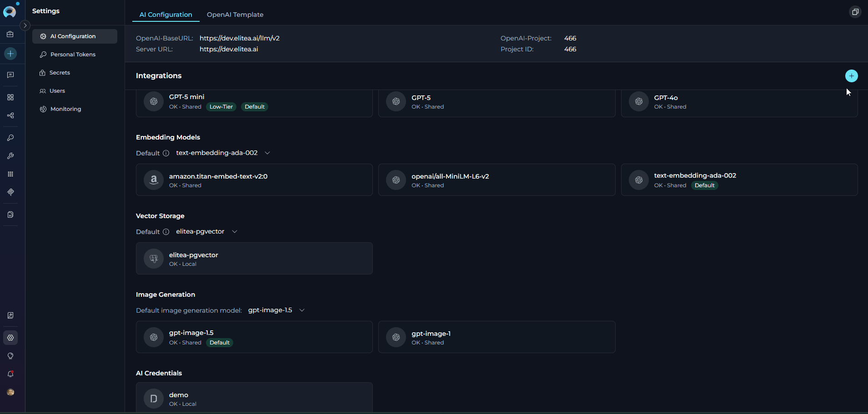This screenshot has height=414, width=868.
Task: Click the amazon logo on titan-embed card
Action: pyautogui.click(x=154, y=180)
